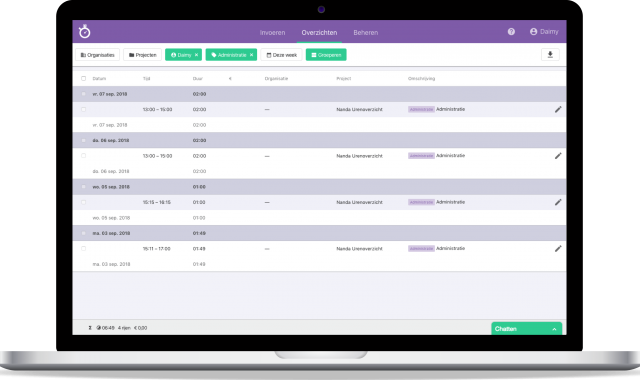Screen dimensions: 640x380
Task: Open the Organisaties filter dropdown
Action: [x=98, y=55]
